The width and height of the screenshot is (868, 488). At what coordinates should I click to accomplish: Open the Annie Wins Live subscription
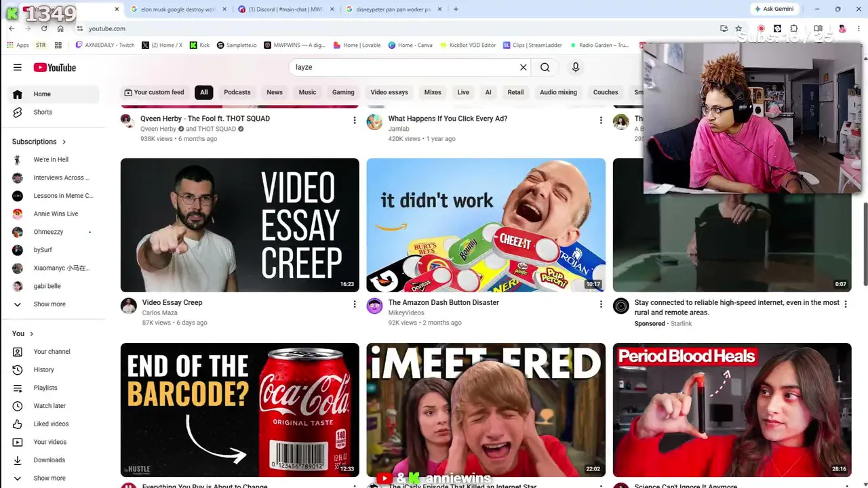[55, 213]
